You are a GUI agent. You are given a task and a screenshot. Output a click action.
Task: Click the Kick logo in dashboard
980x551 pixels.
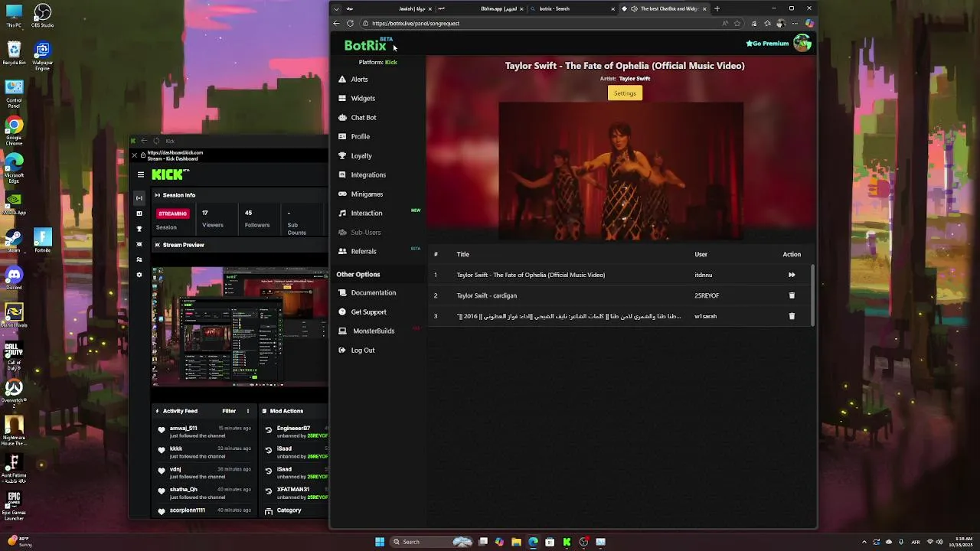point(168,174)
